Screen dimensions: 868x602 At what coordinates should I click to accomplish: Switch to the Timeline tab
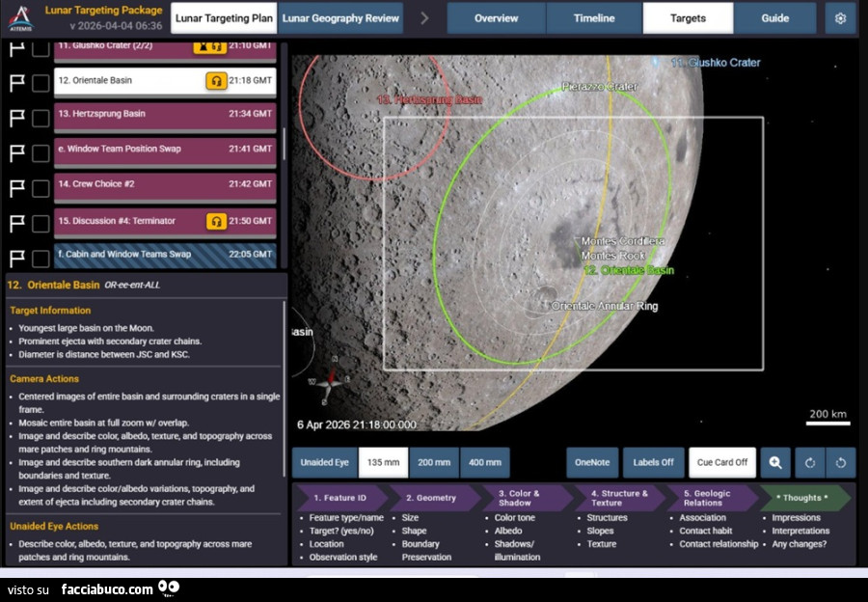pyautogui.click(x=592, y=17)
